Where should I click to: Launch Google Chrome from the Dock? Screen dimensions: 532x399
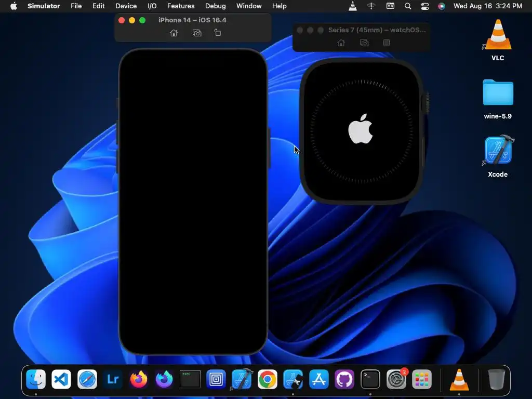coord(268,379)
